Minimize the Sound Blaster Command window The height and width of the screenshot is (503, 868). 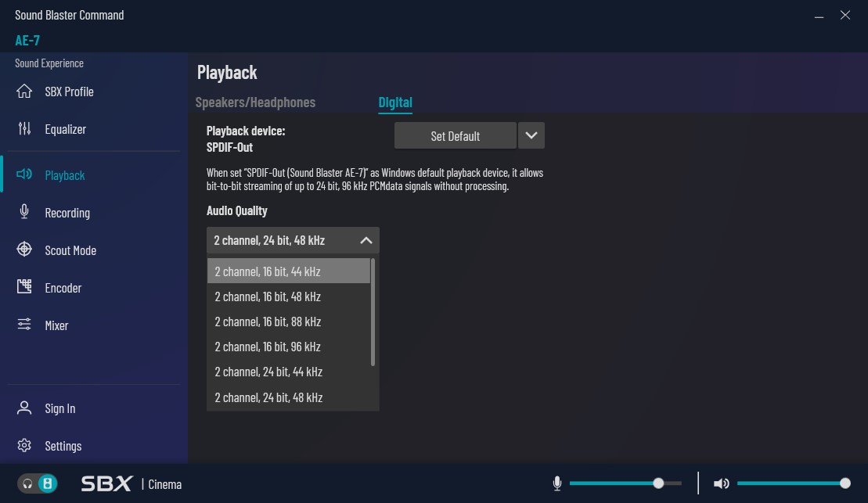point(819,16)
